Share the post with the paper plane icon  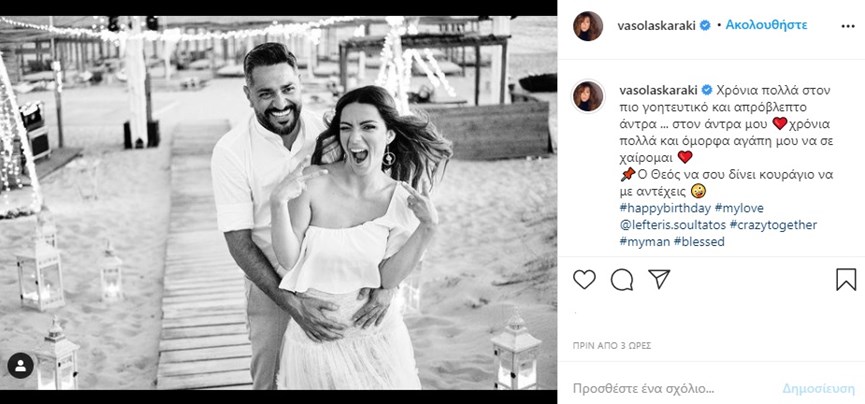(x=658, y=279)
